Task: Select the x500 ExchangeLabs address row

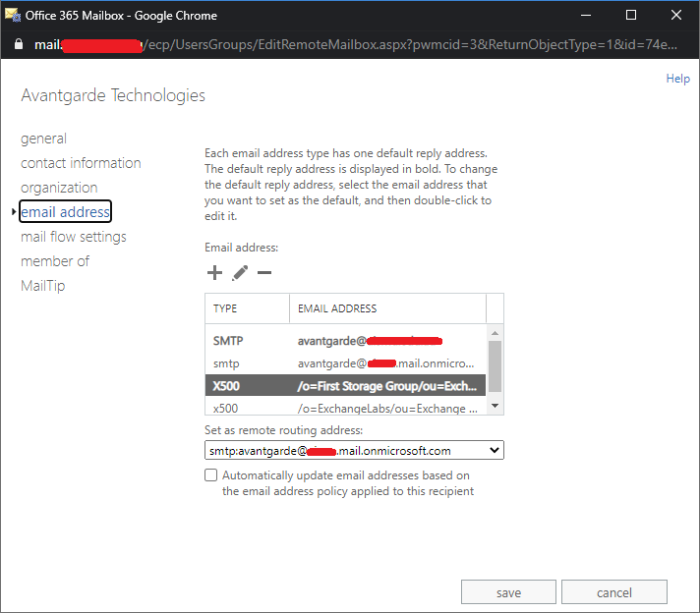Action: [x=345, y=407]
